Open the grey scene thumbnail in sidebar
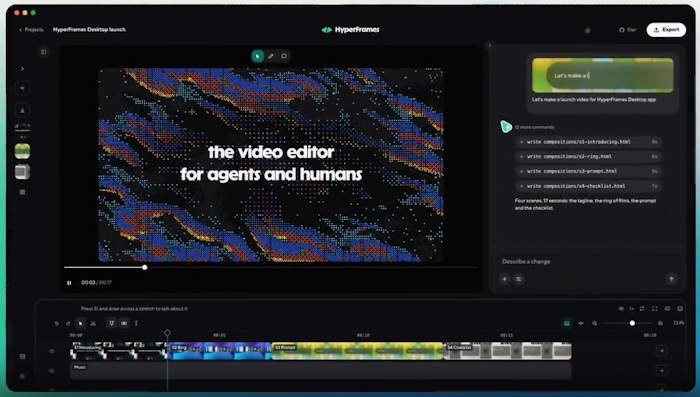 click(x=22, y=171)
